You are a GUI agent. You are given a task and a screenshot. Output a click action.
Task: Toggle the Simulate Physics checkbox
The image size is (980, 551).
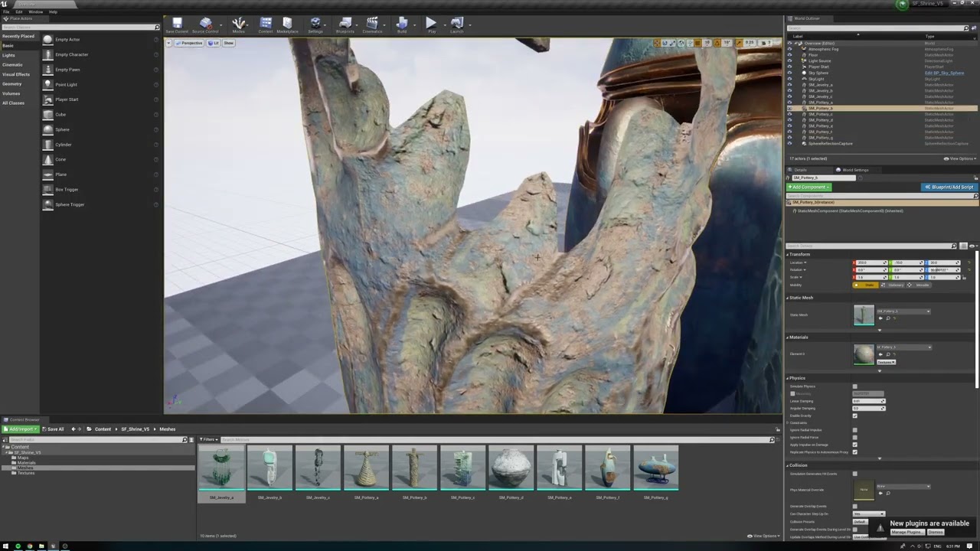coord(855,386)
